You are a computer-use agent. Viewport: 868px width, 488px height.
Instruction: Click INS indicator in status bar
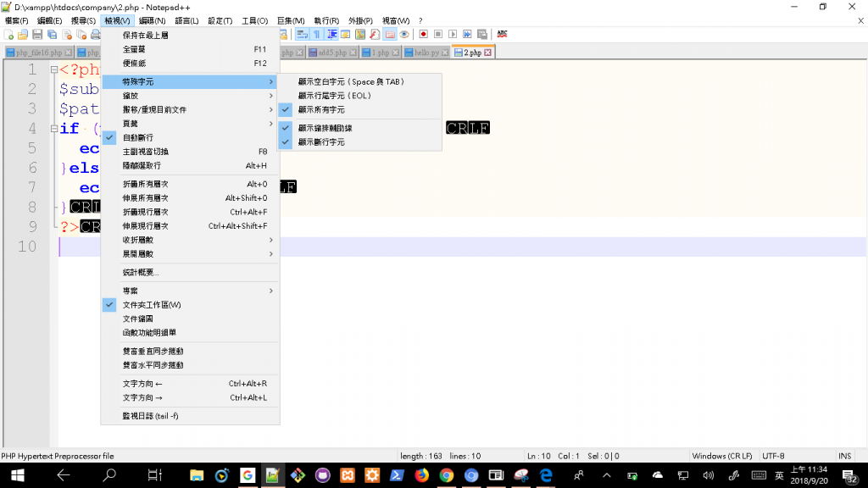point(845,456)
